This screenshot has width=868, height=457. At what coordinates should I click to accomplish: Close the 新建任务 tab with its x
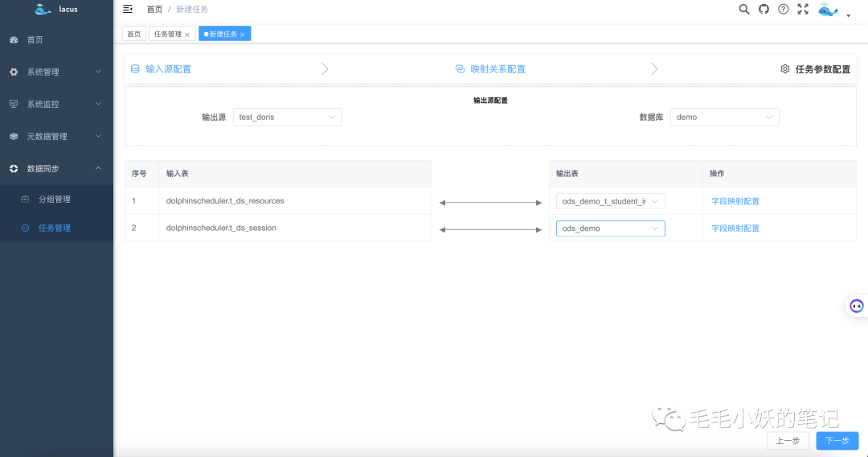pos(243,35)
